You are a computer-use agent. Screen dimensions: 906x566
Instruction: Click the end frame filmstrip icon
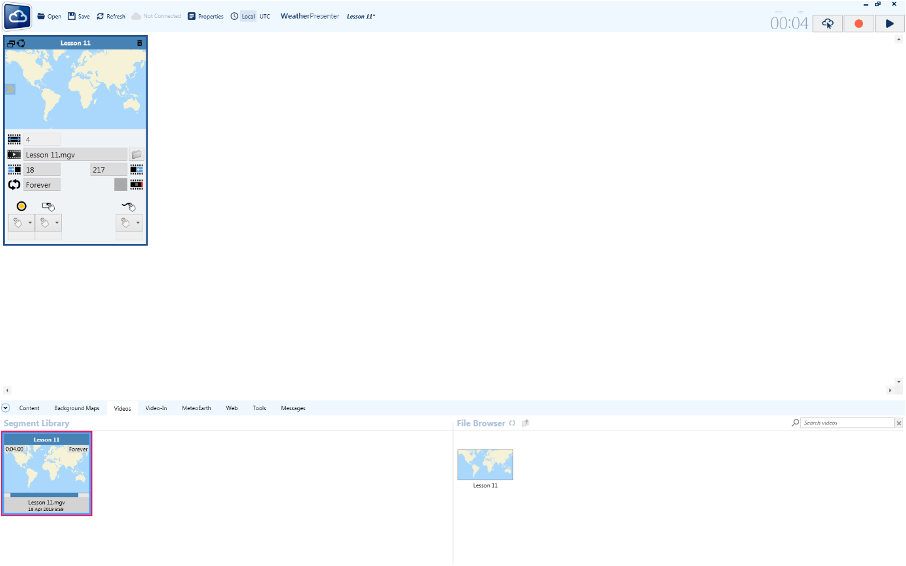point(136,170)
